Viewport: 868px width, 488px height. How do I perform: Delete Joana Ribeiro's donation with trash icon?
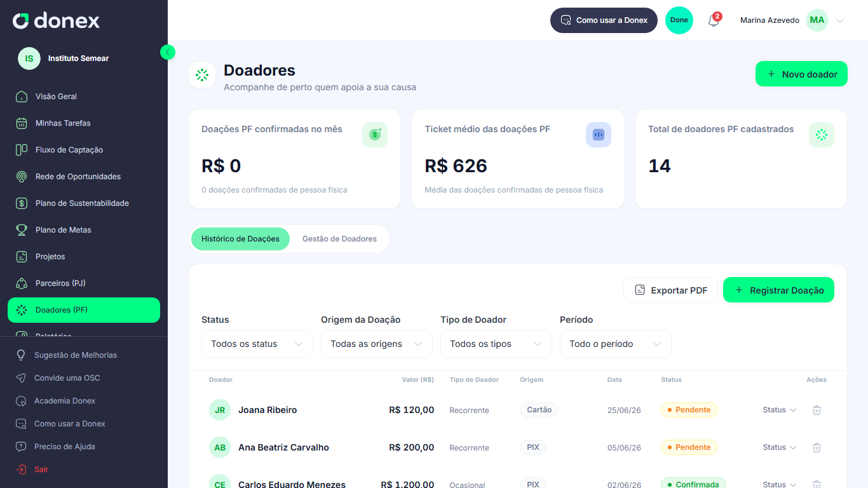click(817, 410)
